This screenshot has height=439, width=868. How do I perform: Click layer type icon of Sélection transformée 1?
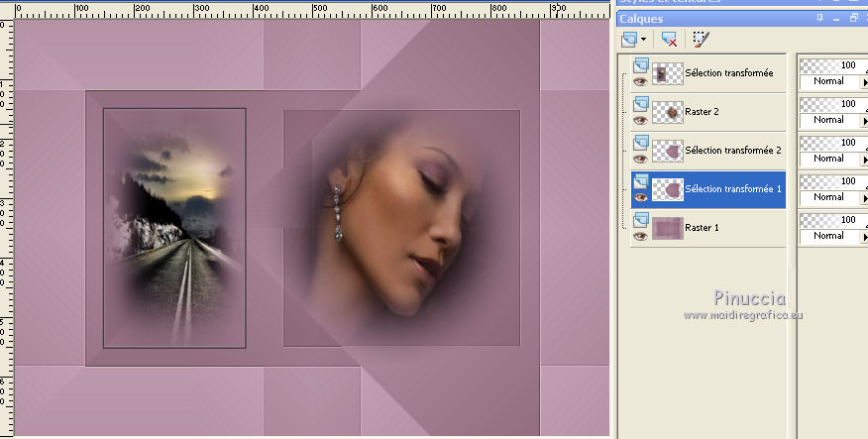[x=641, y=181]
